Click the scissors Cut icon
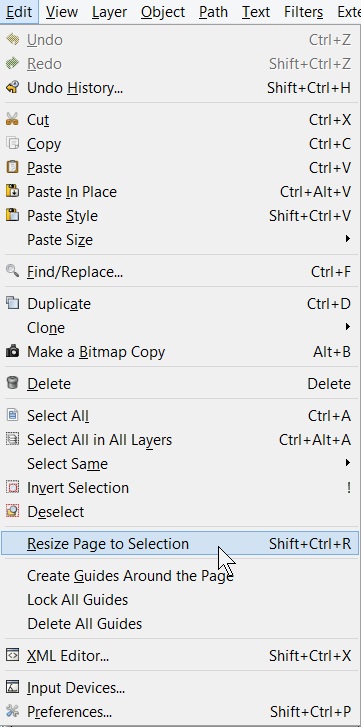Viewport: 361px width, 727px height. click(12, 119)
